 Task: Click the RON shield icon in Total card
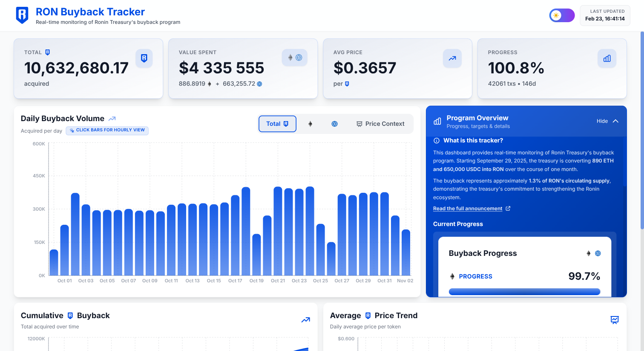144,58
